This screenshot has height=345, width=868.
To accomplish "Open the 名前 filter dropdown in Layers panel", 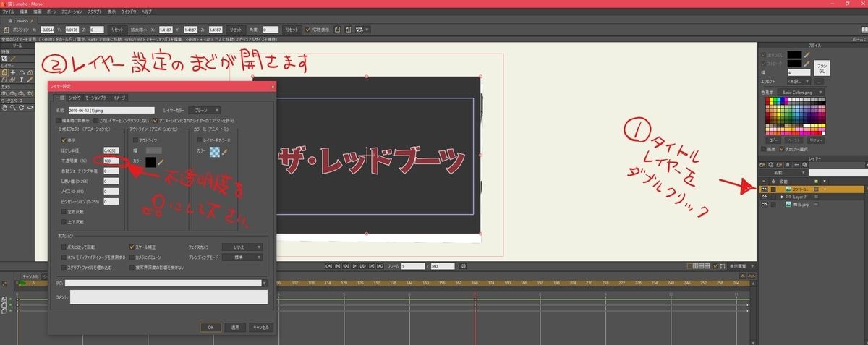I will click(x=784, y=172).
